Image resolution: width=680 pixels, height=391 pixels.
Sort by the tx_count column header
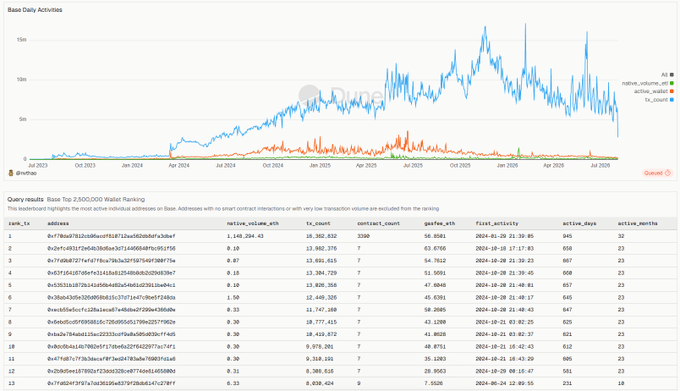pyautogui.click(x=318, y=224)
